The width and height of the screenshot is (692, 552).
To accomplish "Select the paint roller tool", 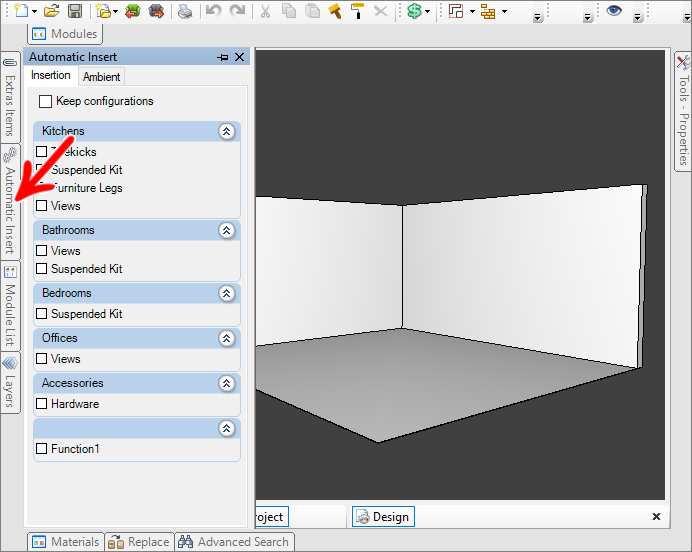I will [x=357, y=11].
